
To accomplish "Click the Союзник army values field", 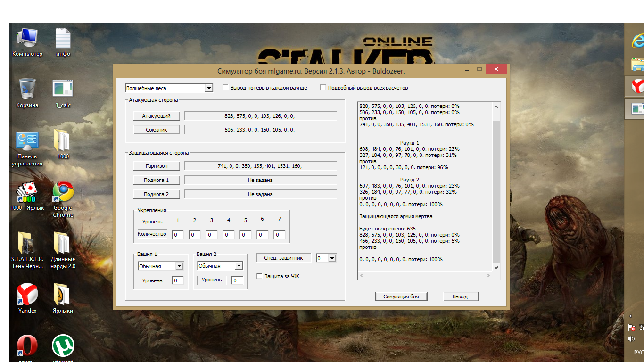I will [x=260, y=130].
